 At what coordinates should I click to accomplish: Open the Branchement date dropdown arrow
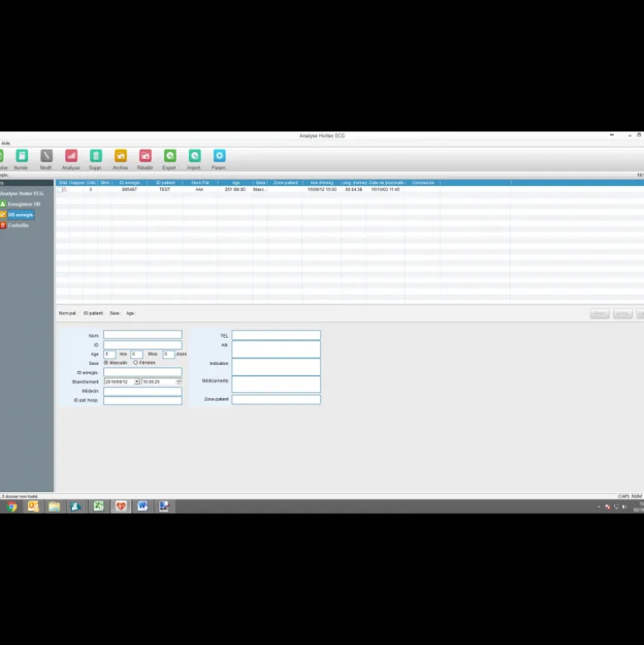136,382
